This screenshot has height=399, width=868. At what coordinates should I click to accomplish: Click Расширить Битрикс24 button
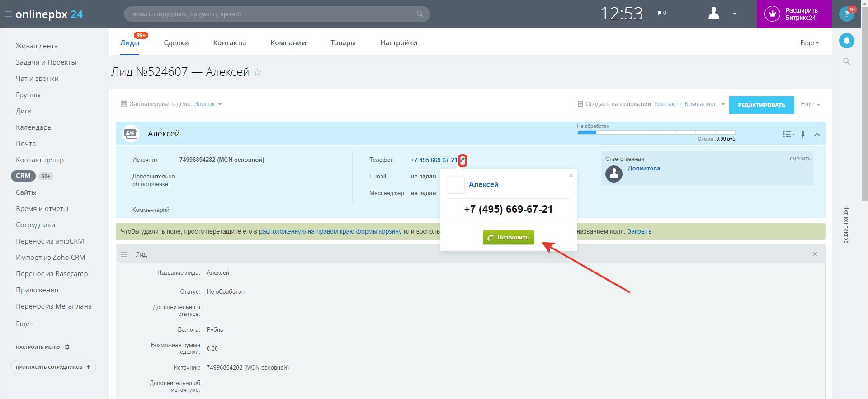(x=794, y=14)
